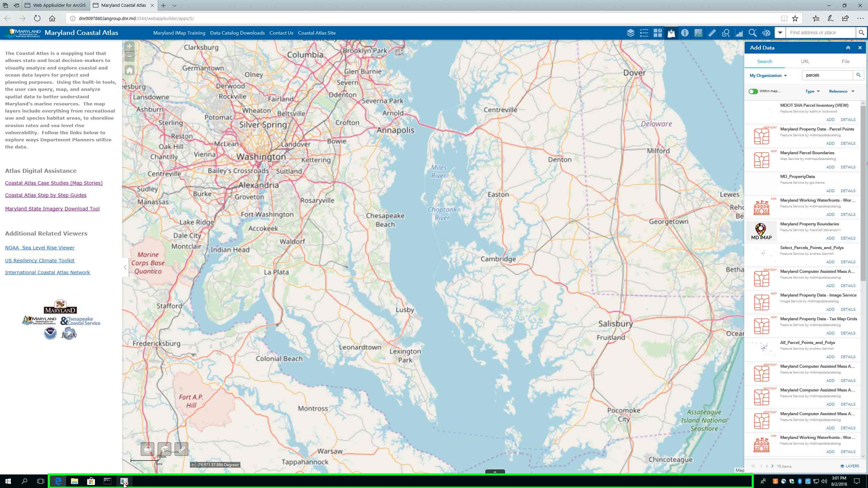
Task: Open the Print widget on the map
Action: pos(147,449)
